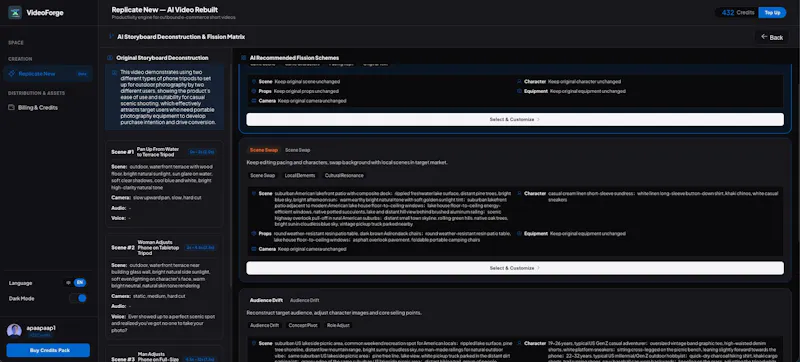Click Scene #2 Woman Adjusts Phone title
800x362 pixels.
pyautogui.click(x=158, y=247)
